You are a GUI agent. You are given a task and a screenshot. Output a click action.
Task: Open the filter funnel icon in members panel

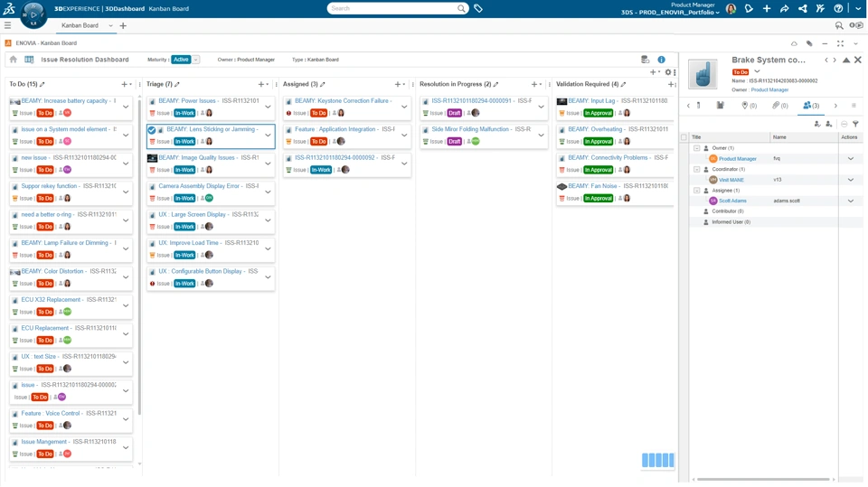tap(856, 124)
